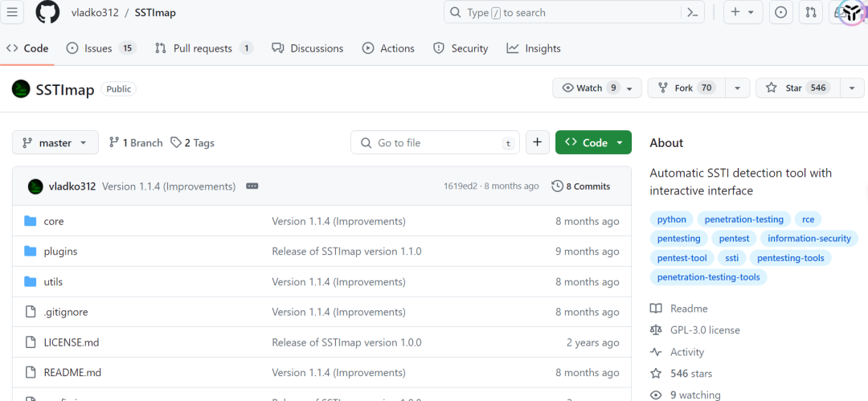Click the pentest-tool topic tag
This screenshot has width=868, height=401.
[682, 258]
